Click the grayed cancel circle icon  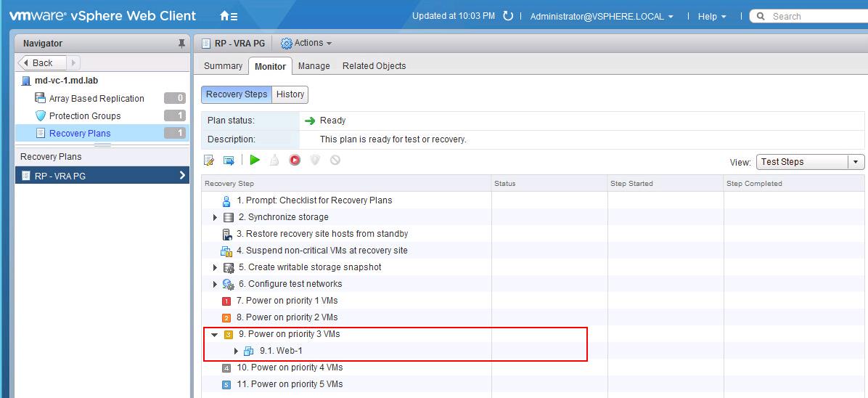(x=335, y=161)
